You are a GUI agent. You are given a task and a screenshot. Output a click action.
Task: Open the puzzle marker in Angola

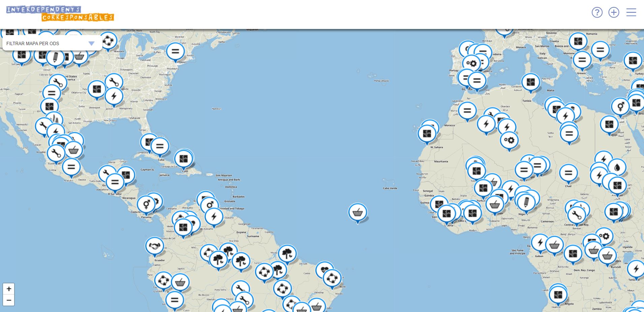pos(558,294)
